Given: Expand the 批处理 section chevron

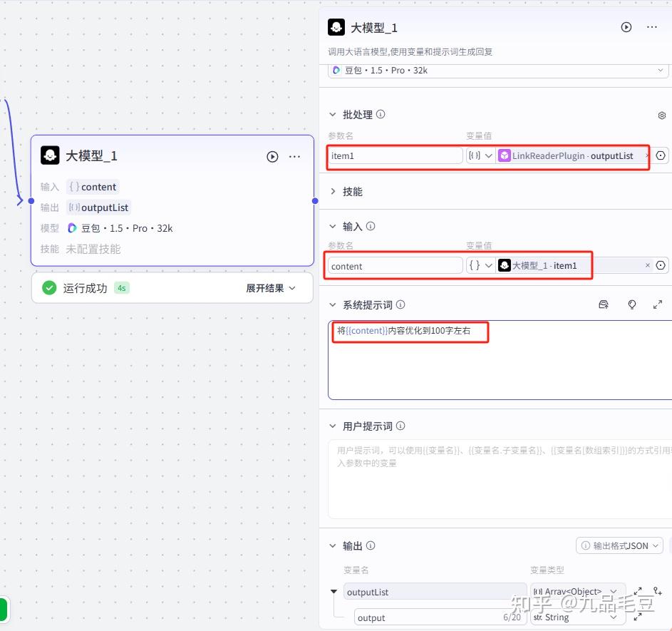Looking at the screenshot, I should (332, 114).
